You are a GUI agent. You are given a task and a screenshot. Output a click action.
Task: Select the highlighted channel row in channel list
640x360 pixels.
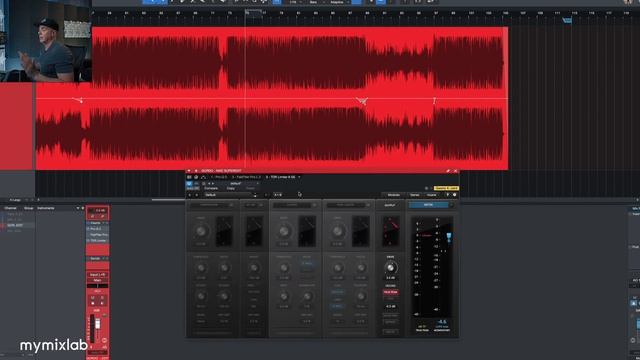(18, 225)
